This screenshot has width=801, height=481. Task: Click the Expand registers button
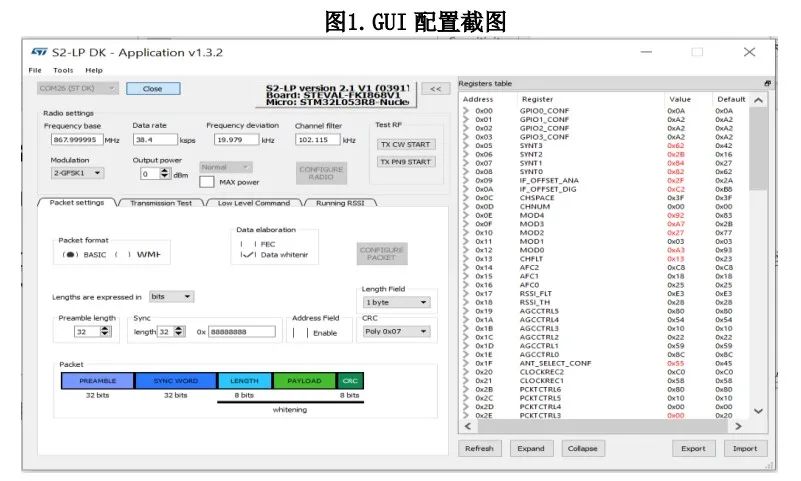(531, 448)
